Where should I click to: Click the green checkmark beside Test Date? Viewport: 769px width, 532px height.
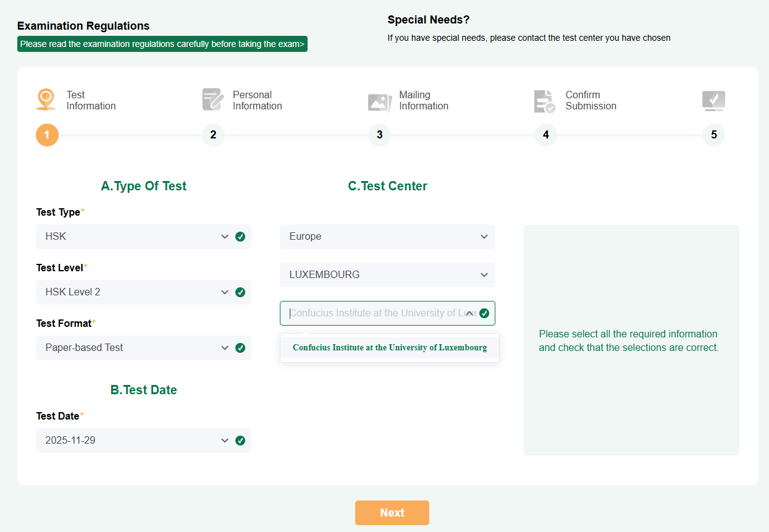(240, 441)
